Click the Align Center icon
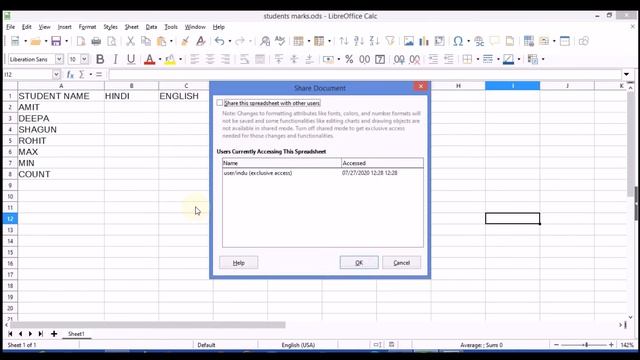Viewport: 640px width, 360px height. click(x=210, y=59)
